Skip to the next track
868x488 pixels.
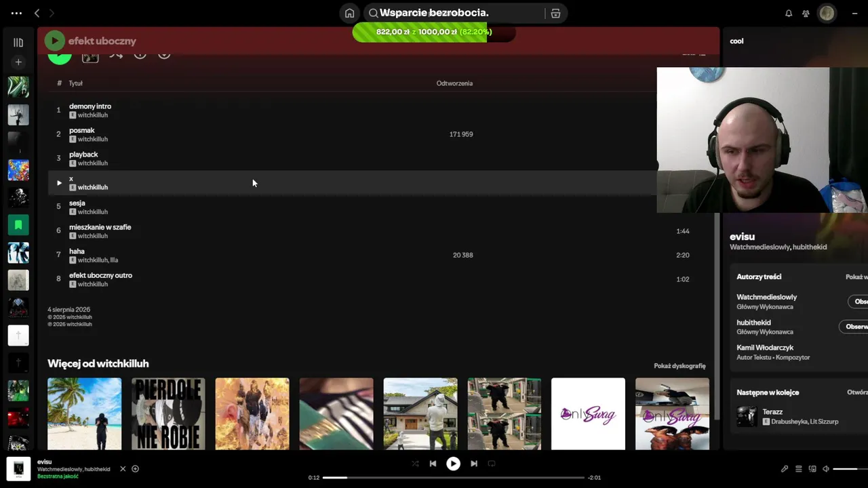[474, 464]
